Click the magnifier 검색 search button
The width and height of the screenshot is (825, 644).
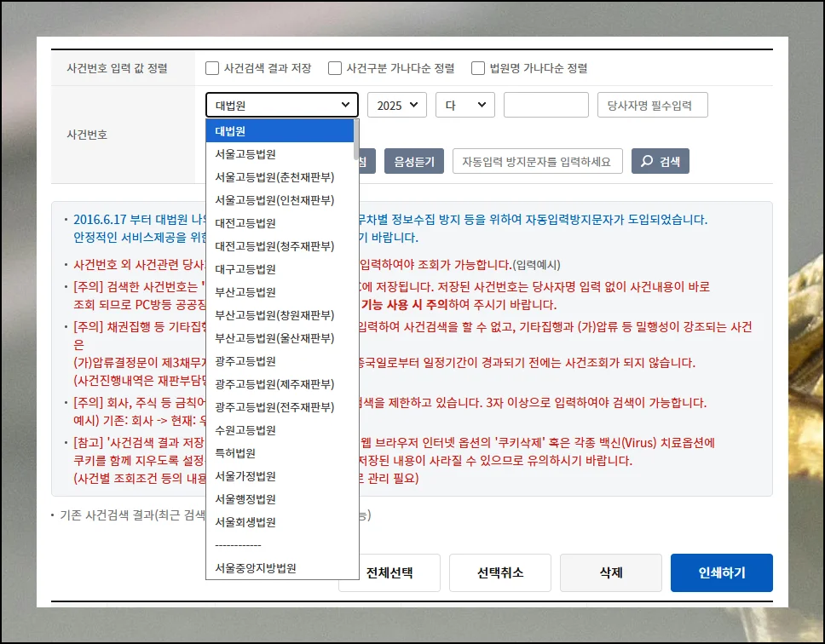(x=660, y=161)
